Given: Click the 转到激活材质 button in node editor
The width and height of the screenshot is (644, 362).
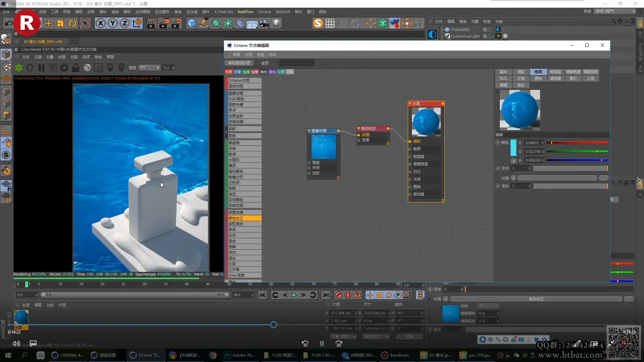Looking at the screenshot, I should 238,63.
